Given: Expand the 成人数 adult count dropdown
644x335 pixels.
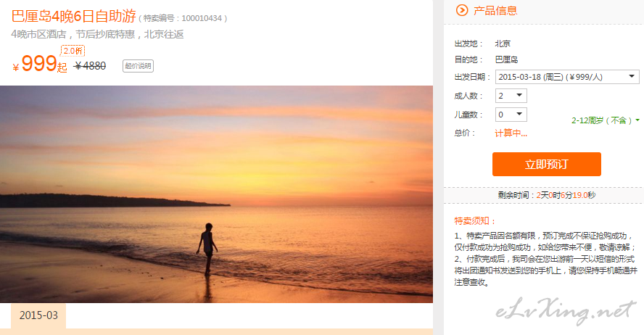Looking at the screenshot, I should click(511, 96).
